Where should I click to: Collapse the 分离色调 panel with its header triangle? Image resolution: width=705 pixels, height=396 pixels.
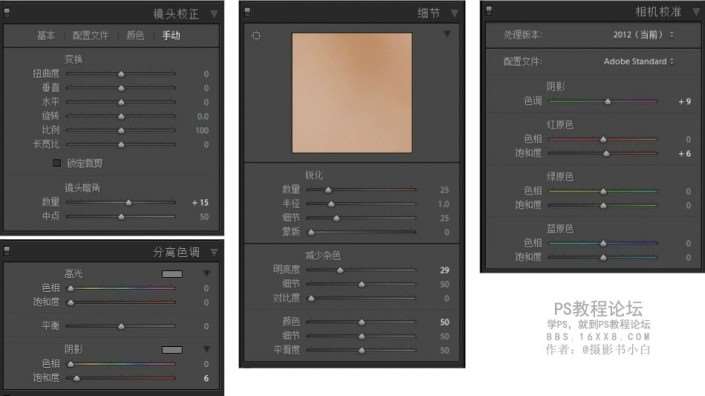[x=214, y=252]
